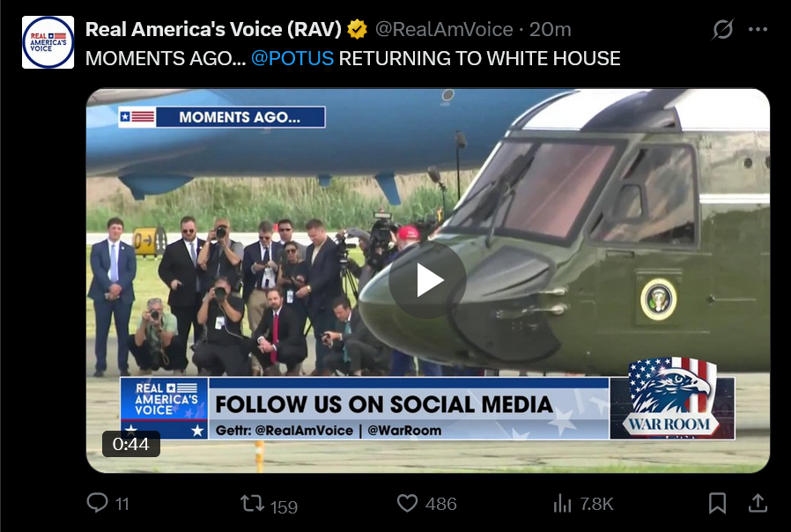Toggle the bookmark icon for this post

click(x=717, y=503)
